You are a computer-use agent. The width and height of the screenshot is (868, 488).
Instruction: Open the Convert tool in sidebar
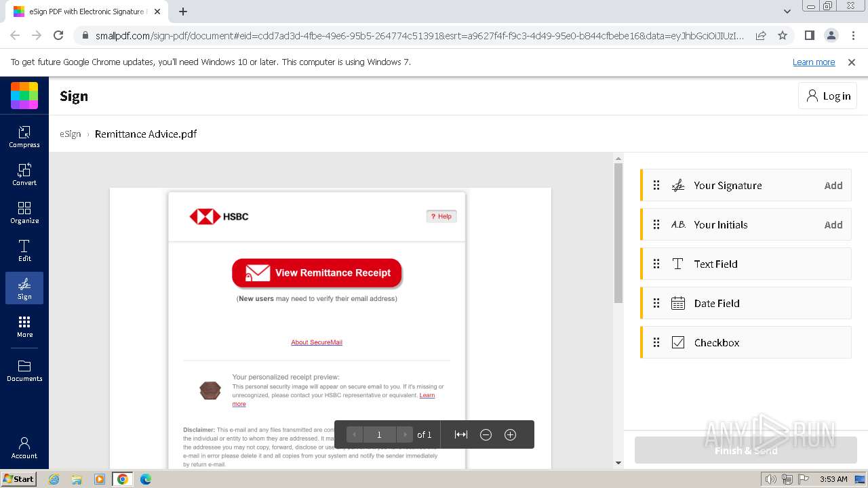24,174
